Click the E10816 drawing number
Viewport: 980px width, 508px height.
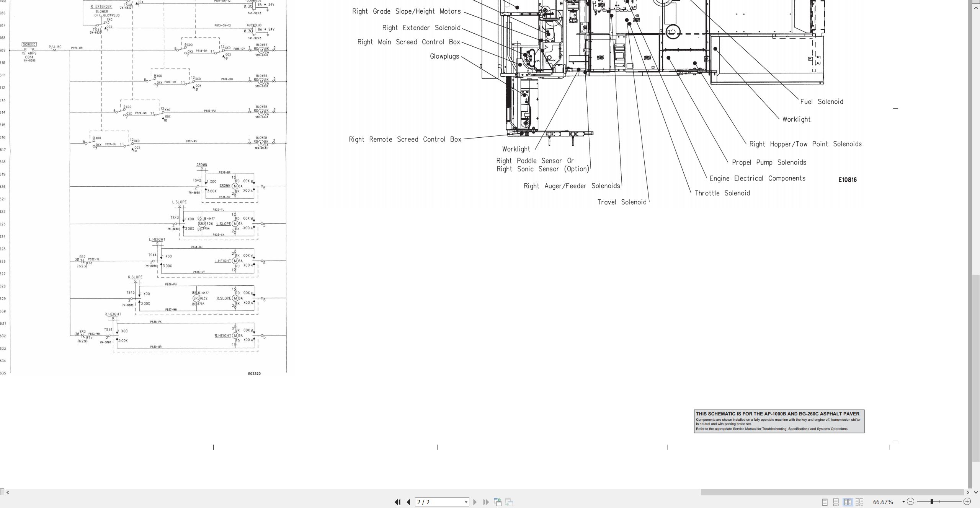pos(847,180)
